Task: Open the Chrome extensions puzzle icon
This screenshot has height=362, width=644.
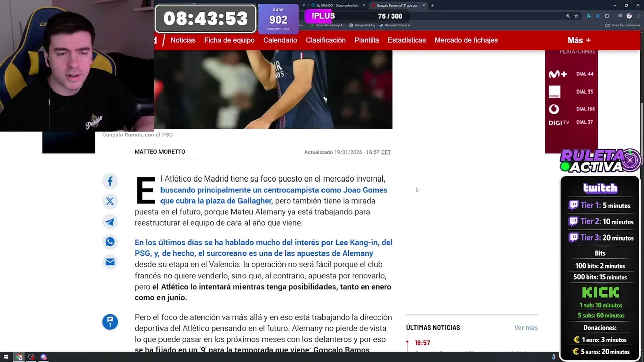Action: pos(607,16)
